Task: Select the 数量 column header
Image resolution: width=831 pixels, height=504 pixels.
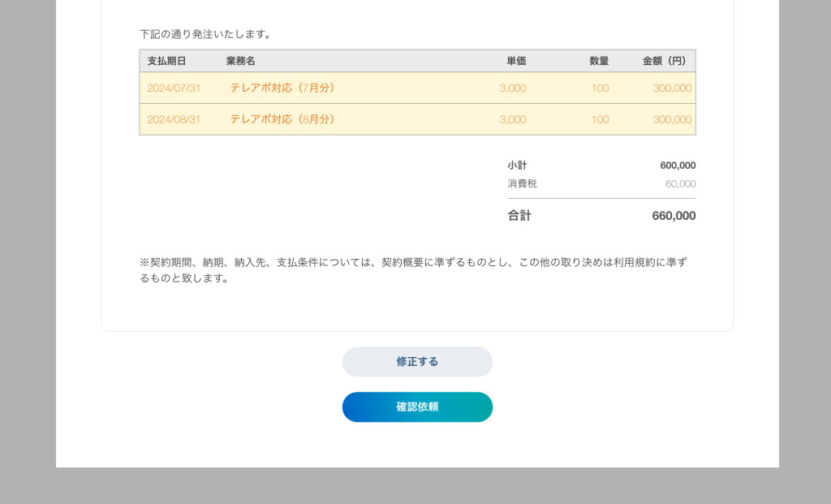Action: (599, 61)
